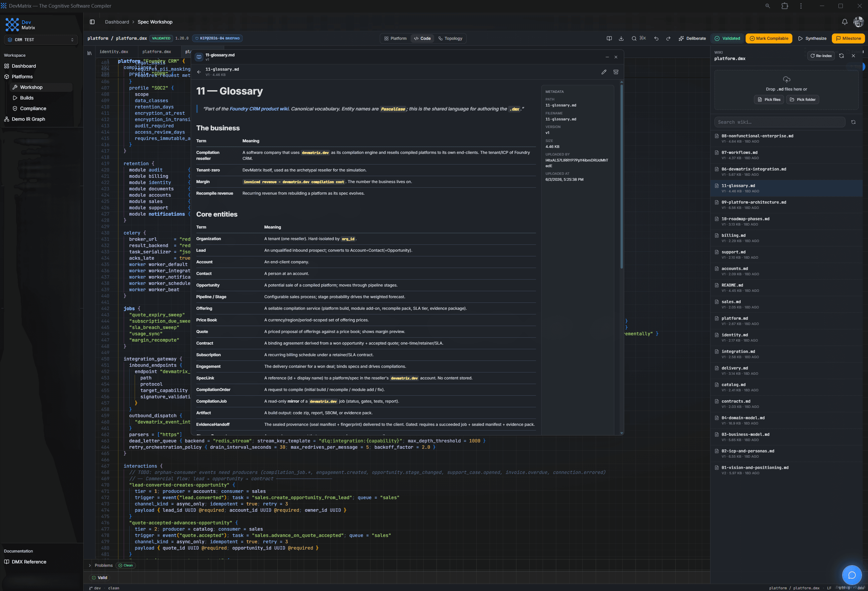
Task: Open the HIP@2026-04 BRIEFING badge
Action: pos(218,38)
